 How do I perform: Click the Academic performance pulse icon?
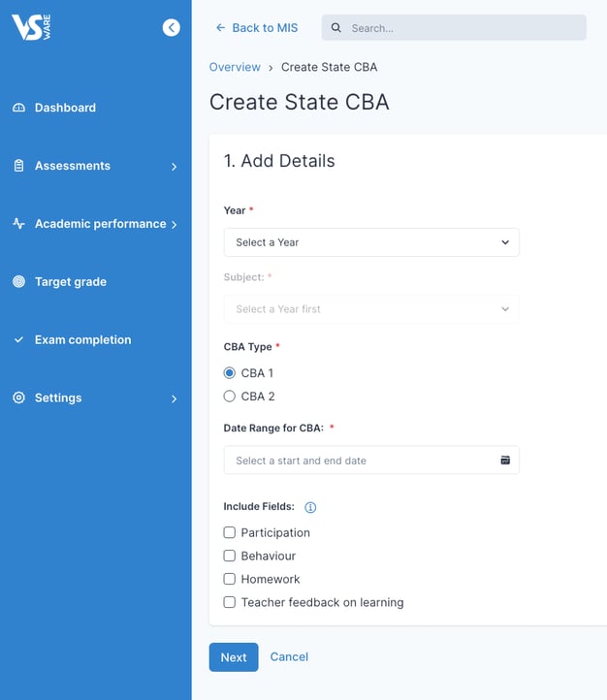pos(18,224)
